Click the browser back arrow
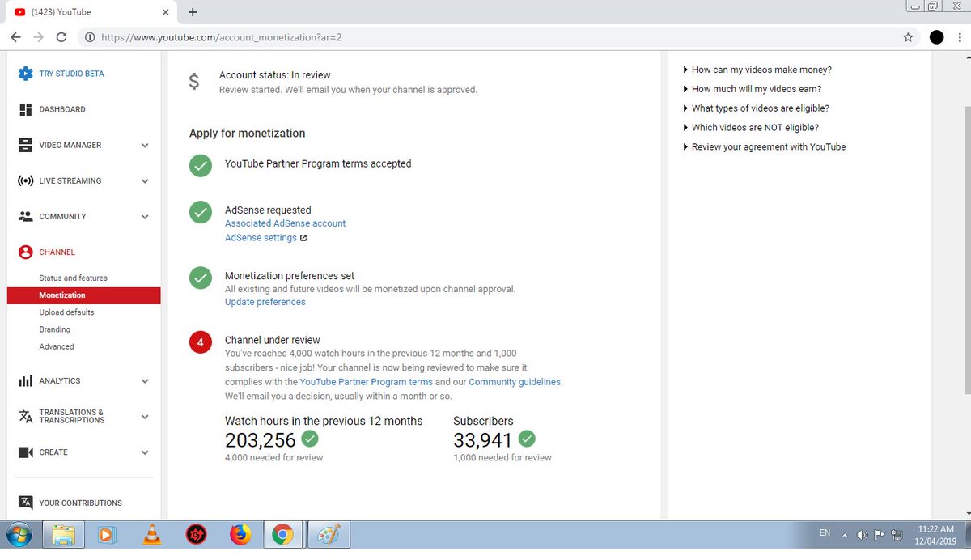This screenshot has height=560, width=971. point(15,37)
